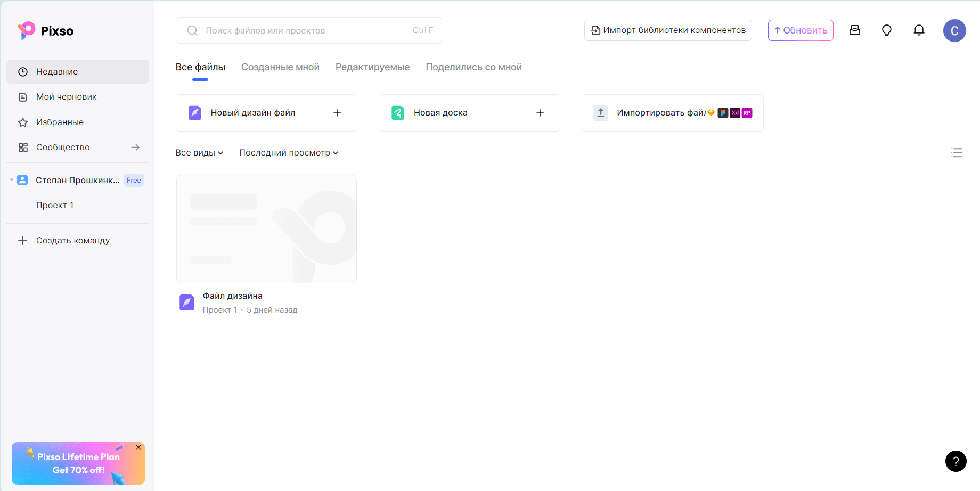Click the Обновить upgrade button
Screen dimensions: 980x491
(801, 30)
